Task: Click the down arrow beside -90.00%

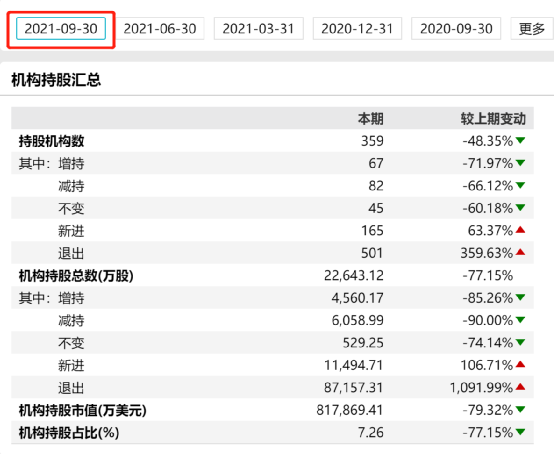Action: coord(520,320)
